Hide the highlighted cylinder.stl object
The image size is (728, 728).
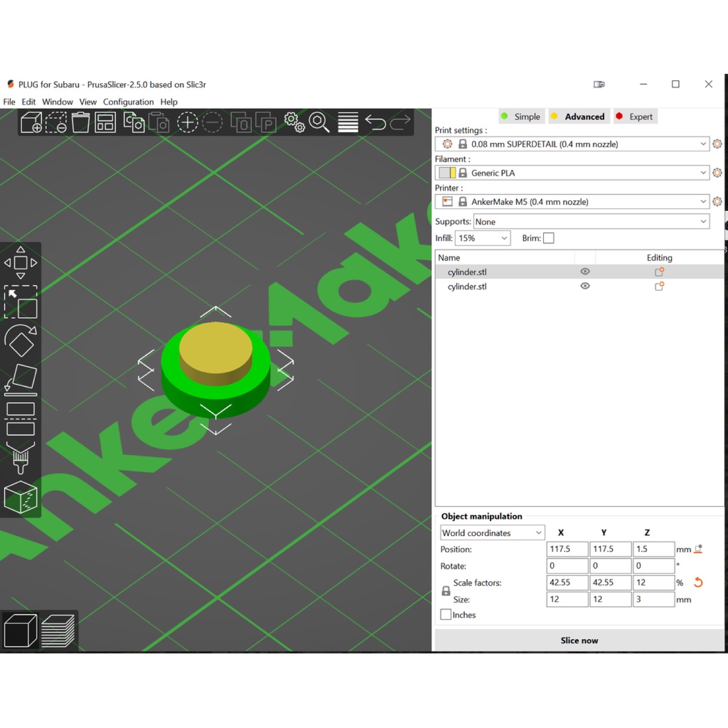click(x=585, y=271)
